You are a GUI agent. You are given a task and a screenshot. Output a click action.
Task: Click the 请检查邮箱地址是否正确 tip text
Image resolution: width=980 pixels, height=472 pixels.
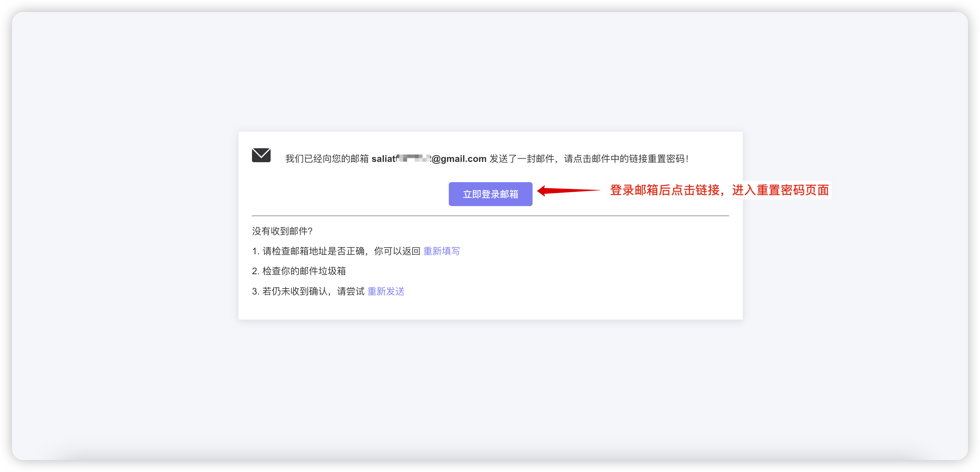(313, 251)
